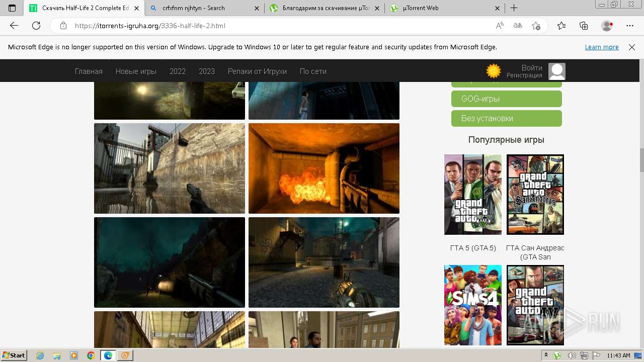Viewport: 644px width, 362px height.
Task: Switch to Скачать Half-Life 2 tab
Action: click(x=85, y=8)
